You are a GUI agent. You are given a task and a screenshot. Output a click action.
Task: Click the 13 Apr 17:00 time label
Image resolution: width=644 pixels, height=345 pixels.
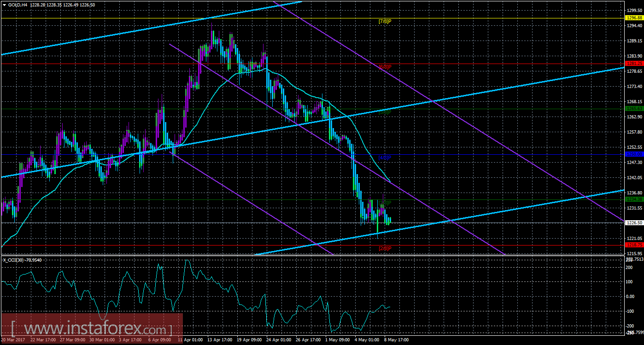click(219, 340)
